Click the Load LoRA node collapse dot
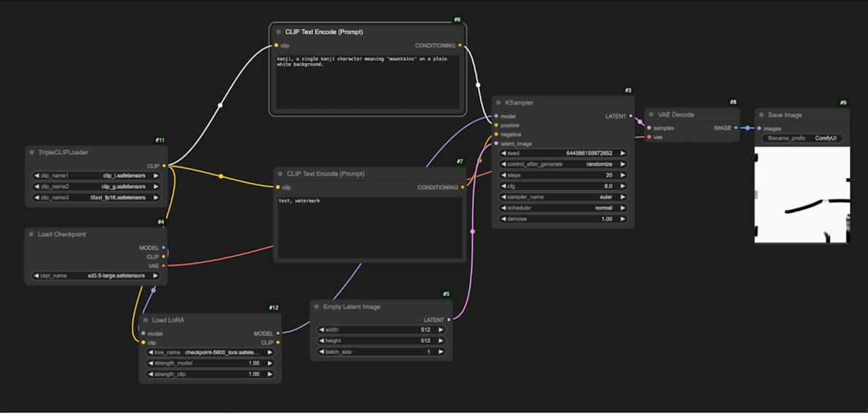This screenshot has width=868, height=416. (145, 320)
